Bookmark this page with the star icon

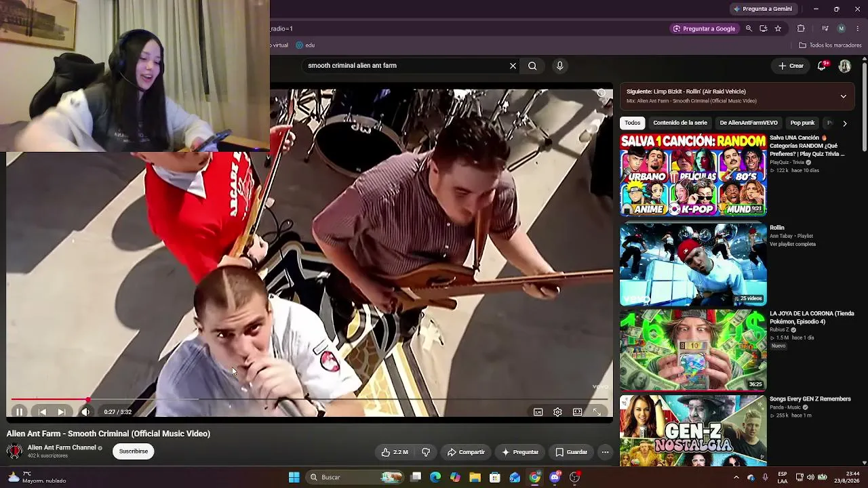778,28
